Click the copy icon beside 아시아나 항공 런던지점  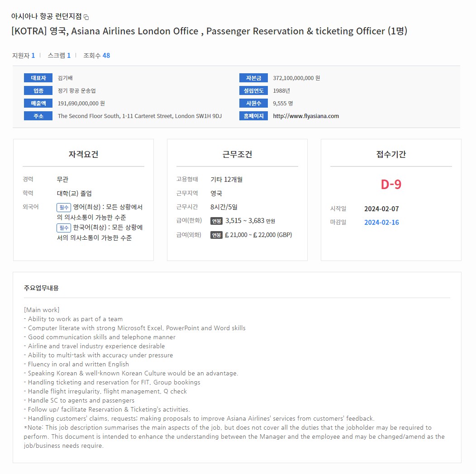tap(86, 17)
